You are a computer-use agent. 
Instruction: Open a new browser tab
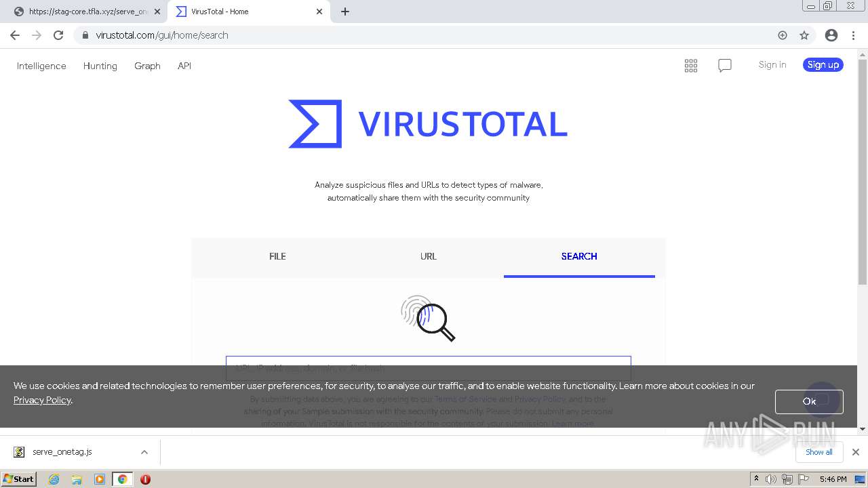344,12
